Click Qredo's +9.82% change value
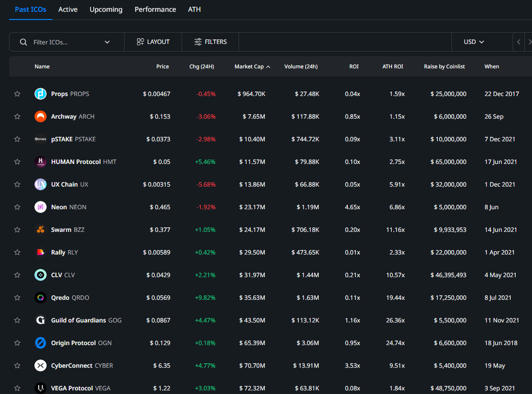 205,298
